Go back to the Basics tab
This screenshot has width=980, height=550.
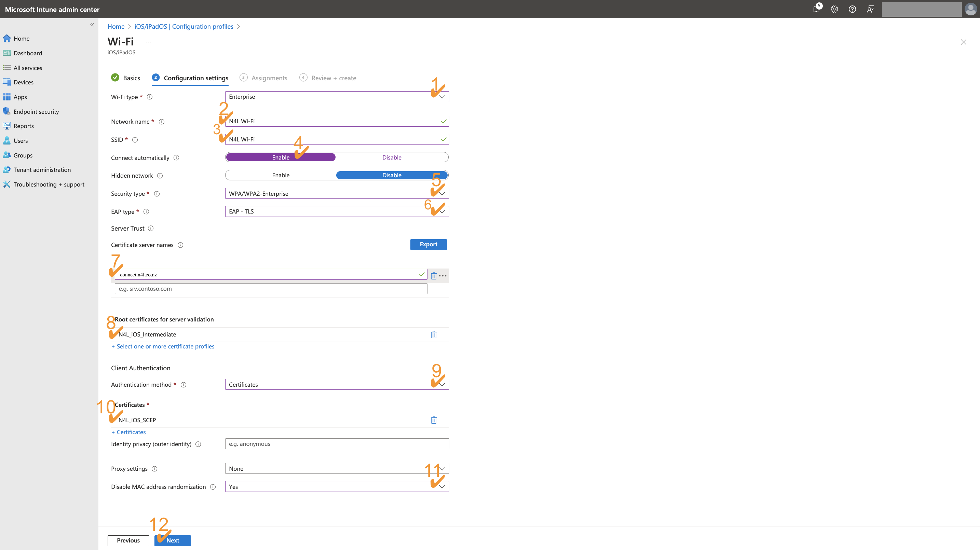pos(131,78)
